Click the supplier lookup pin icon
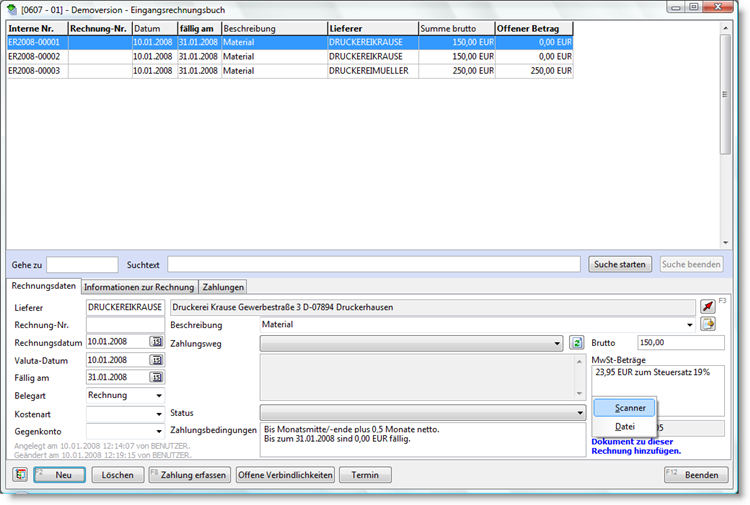The image size is (750, 505). pos(707,306)
